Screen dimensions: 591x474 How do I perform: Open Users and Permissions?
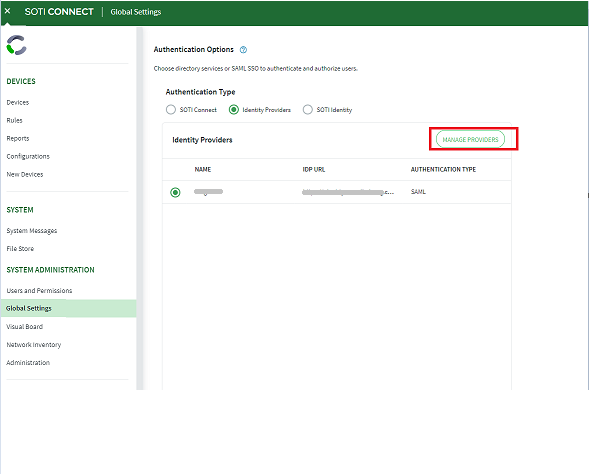[x=39, y=291]
